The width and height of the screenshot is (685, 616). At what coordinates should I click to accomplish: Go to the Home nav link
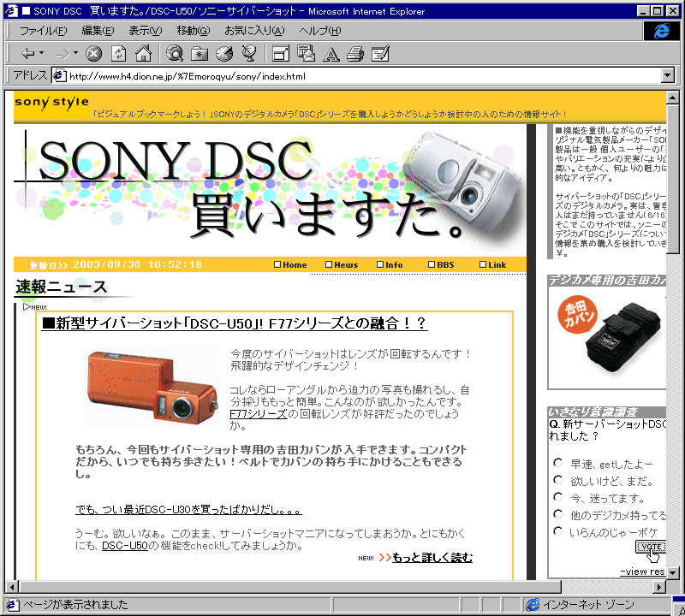point(290,264)
